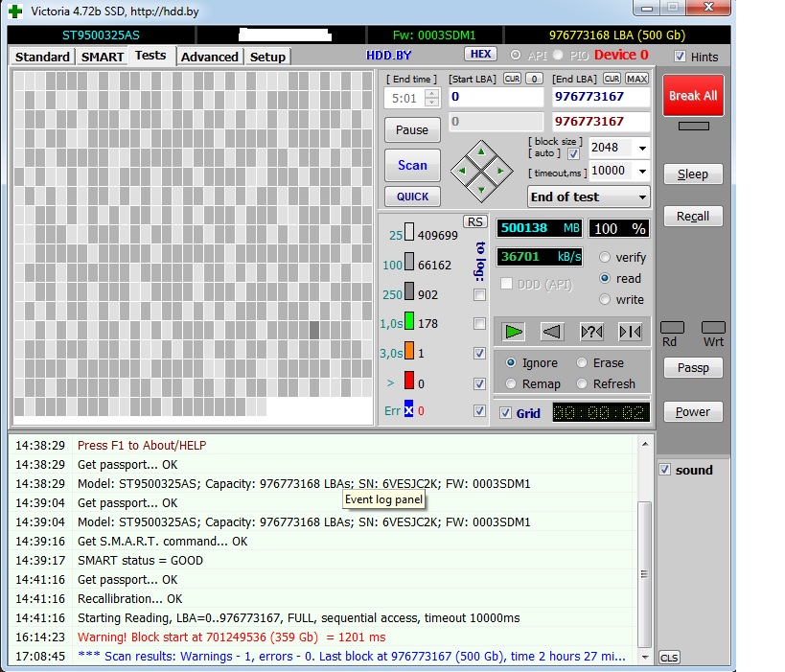Click the right arrow on diamond navigator
Screen dimensions: 785x672
[500, 171]
